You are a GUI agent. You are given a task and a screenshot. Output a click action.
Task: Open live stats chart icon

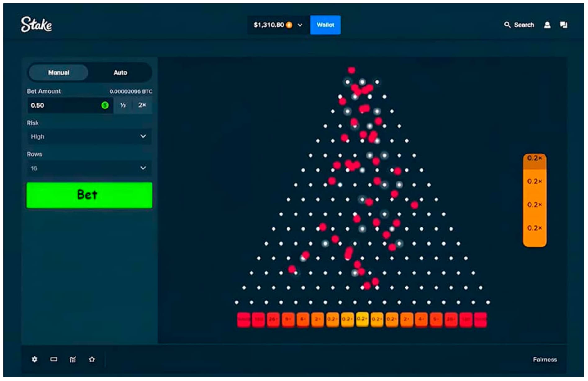pos(73,359)
